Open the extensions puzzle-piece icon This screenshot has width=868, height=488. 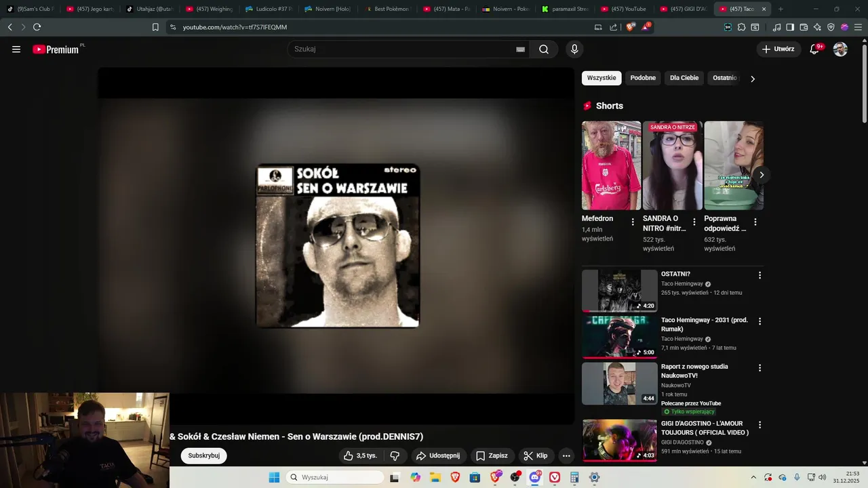(x=741, y=27)
